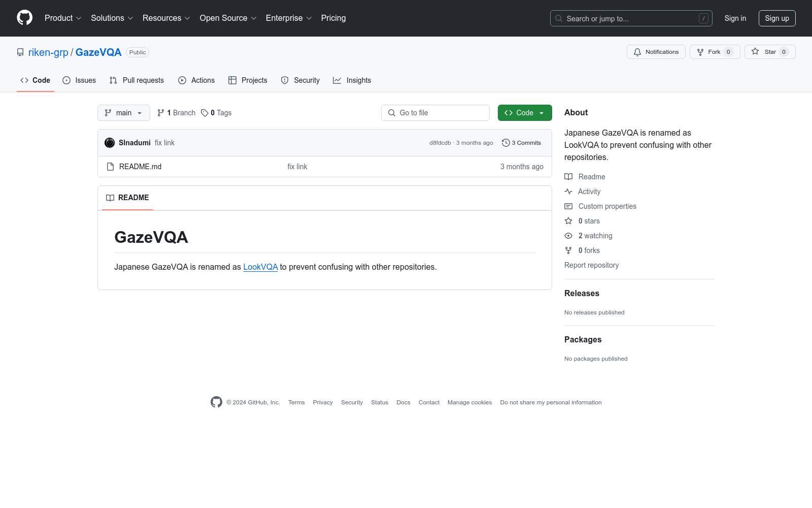Click the fork icon beside 0 forks

coord(568,250)
